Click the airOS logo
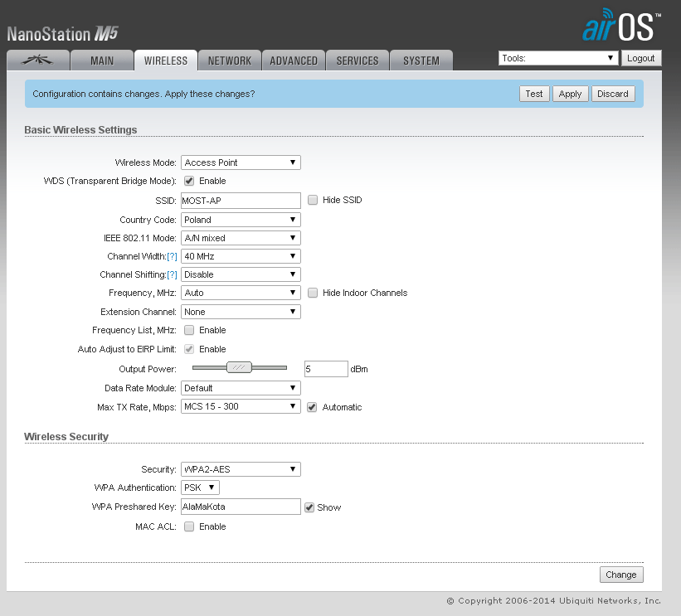 [621, 25]
